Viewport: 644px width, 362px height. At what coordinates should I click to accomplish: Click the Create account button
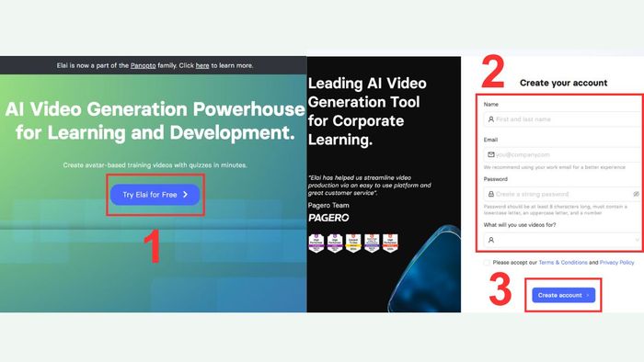click(563, 295)
